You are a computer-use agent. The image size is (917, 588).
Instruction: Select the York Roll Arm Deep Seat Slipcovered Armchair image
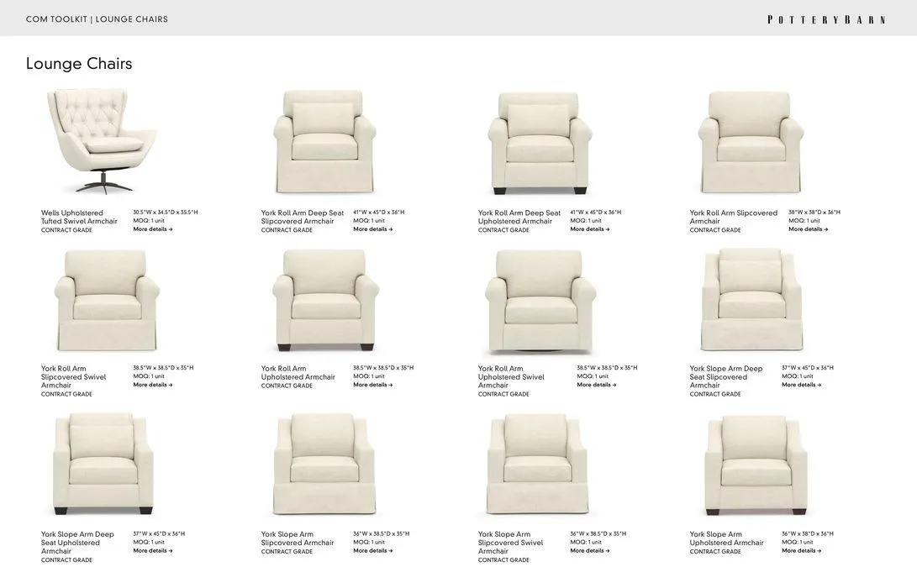(324, 141)
